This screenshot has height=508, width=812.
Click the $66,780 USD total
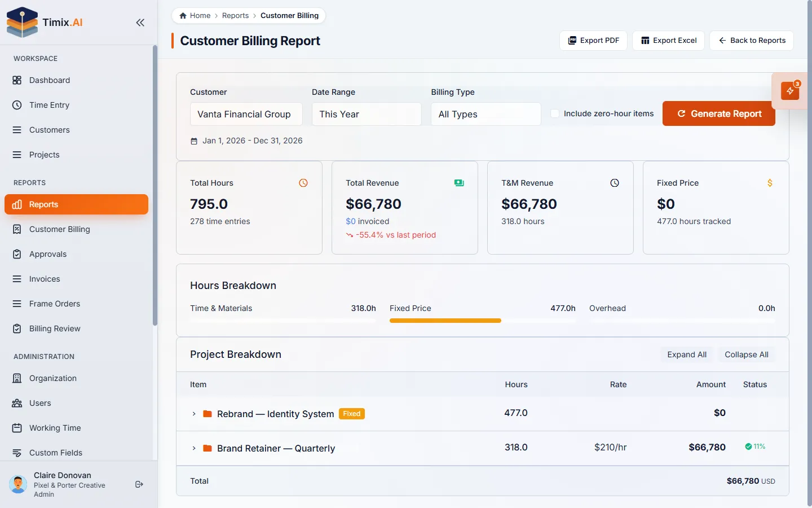[751, 481]
